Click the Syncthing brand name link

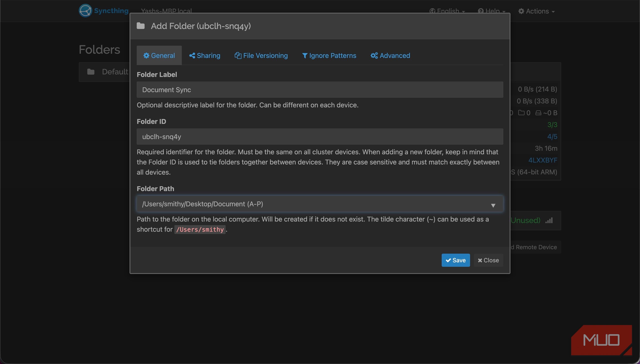111,11
